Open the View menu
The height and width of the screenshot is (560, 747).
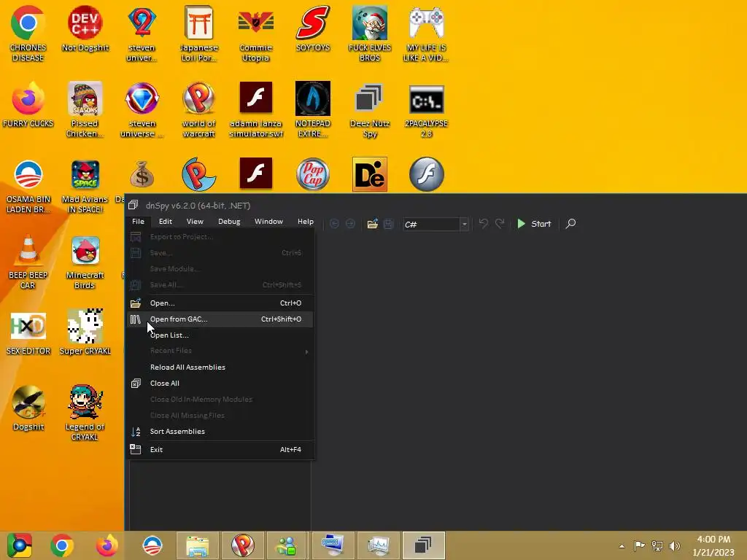point(195,222)
